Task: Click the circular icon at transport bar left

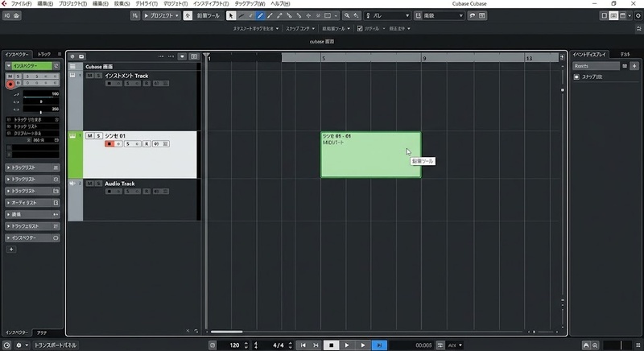Action: pos(6,345)
